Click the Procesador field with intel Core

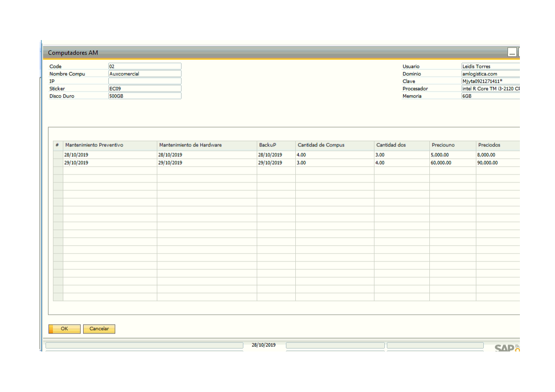491,88
